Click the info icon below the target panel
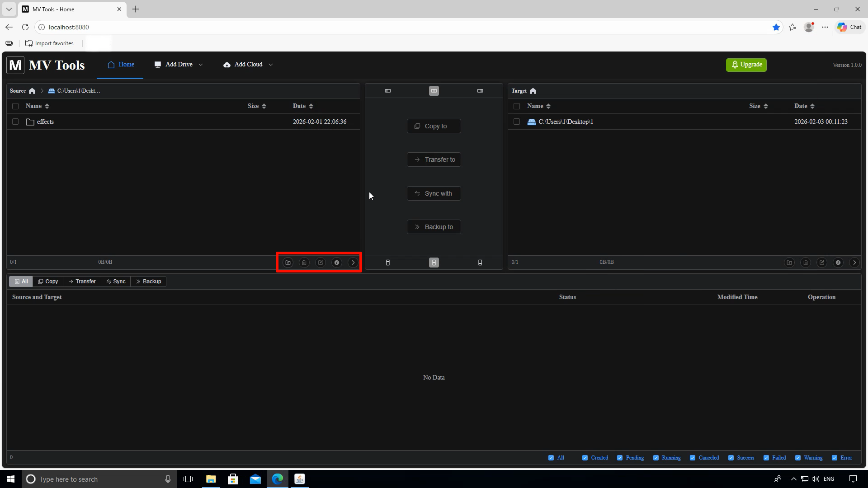The width and height of the screenshot is (868, 488). click(x=838, y=262)
